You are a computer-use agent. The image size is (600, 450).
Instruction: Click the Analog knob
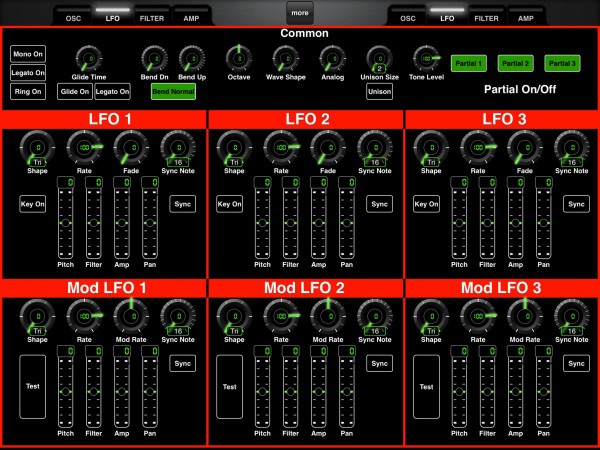[333, 59]
